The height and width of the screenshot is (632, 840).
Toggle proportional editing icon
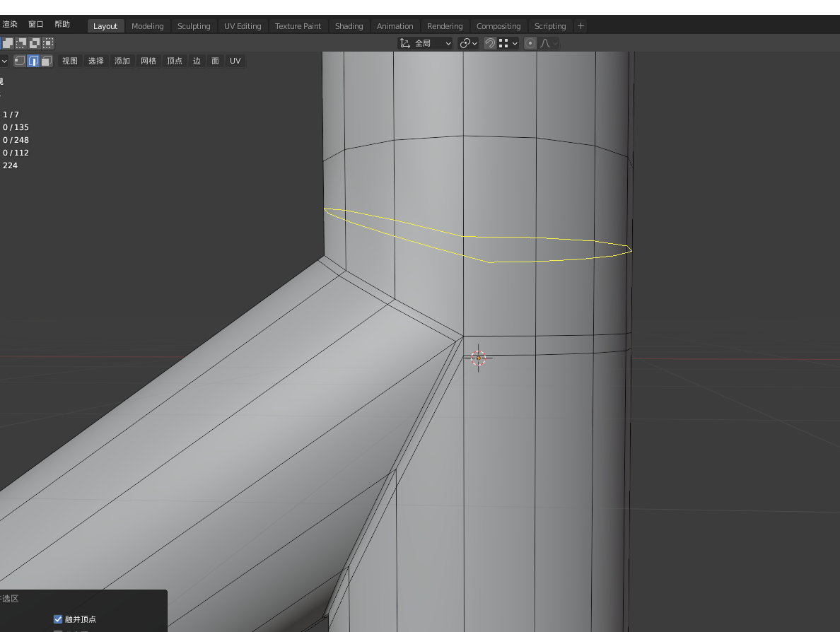(x=530, y=43)
